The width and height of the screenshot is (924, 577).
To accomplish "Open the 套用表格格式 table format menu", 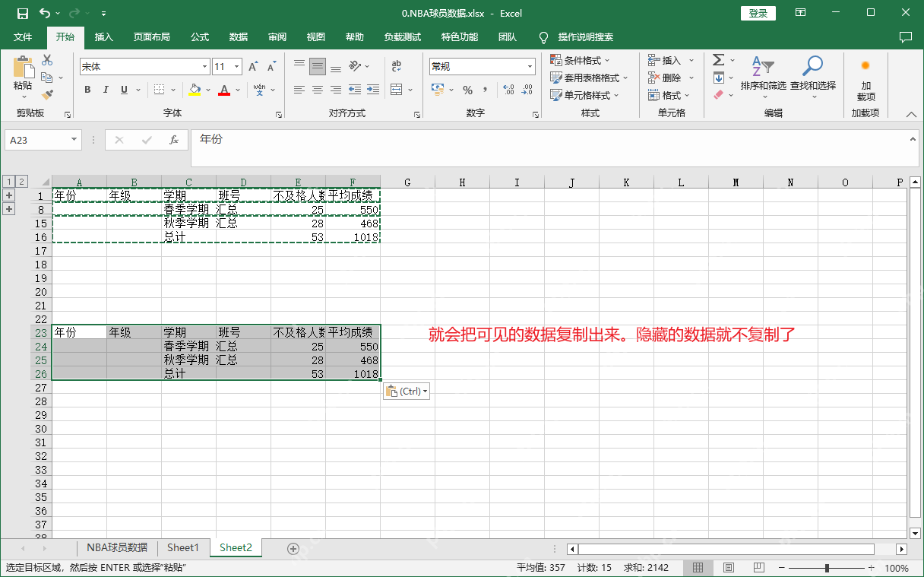I will point(589,78).
